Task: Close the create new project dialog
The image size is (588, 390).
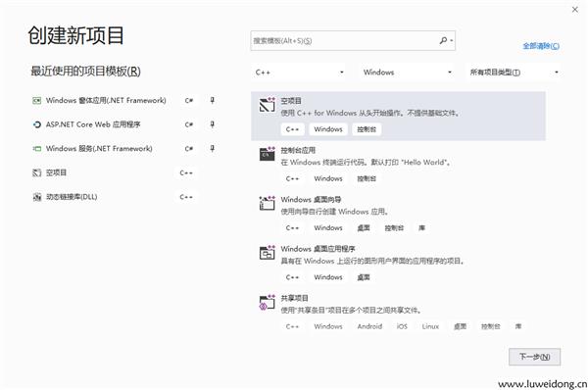Action: point(575,10)
